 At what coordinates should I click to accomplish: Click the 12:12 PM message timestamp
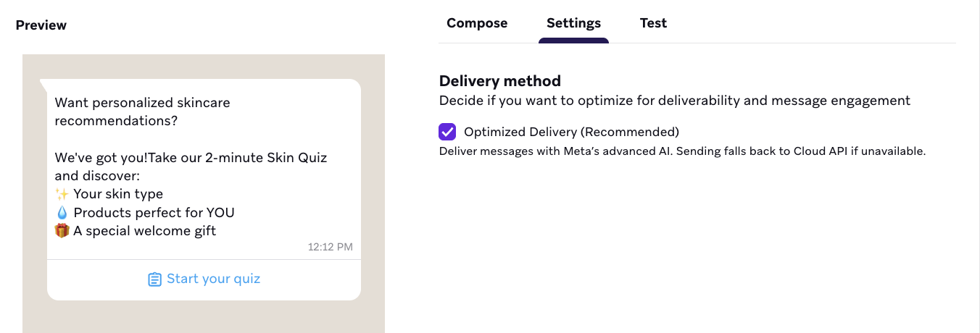[x=330, y=247]
